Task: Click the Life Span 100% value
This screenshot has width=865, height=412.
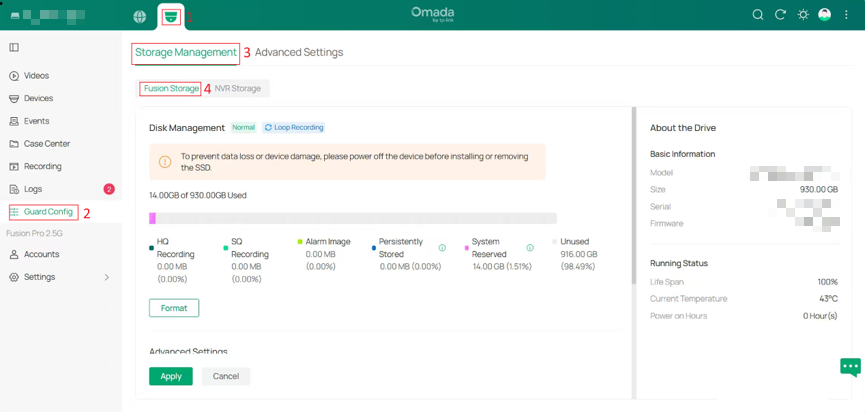Action: click(828, 282)
